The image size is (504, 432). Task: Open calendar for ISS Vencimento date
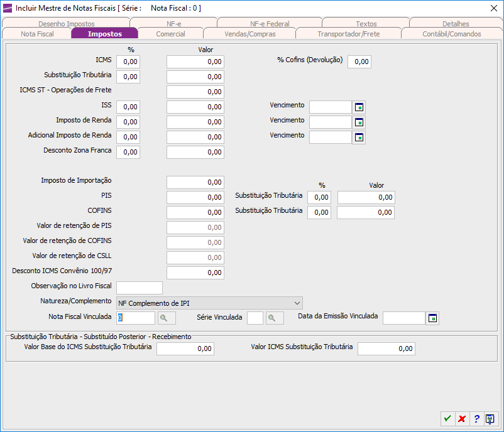pos(359,107)
